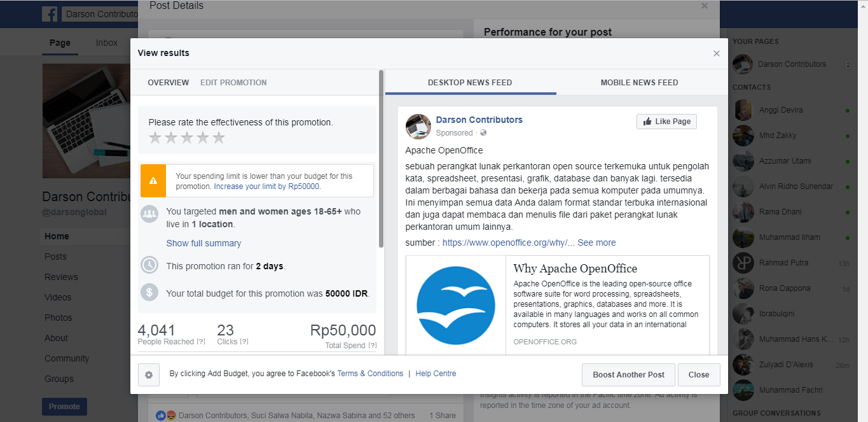Click Boost Another Post button
The image size is (868, 422).
coord(628,375)
